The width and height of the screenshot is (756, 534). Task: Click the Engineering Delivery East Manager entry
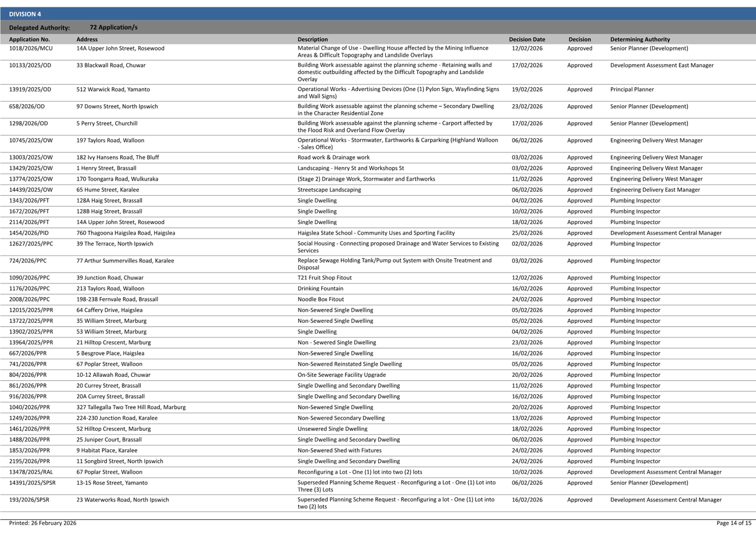coord(655,189)
